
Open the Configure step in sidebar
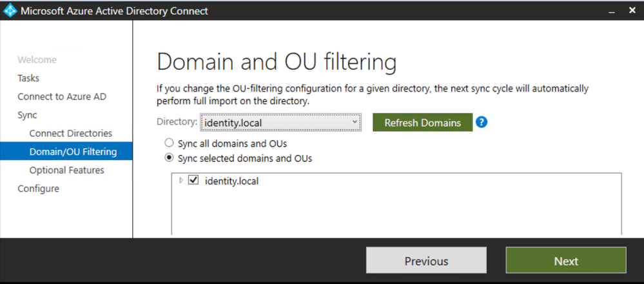[x=38, y=188]
